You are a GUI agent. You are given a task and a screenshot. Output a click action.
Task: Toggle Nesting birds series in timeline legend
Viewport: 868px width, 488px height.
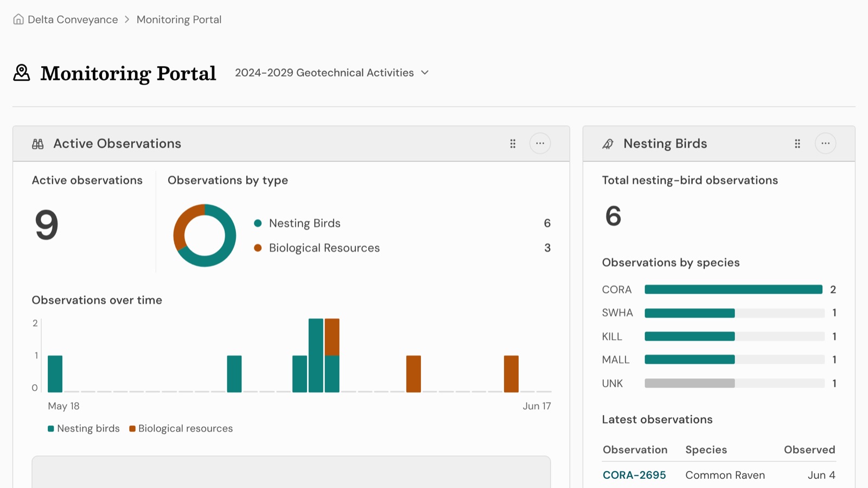click(84, 428)
